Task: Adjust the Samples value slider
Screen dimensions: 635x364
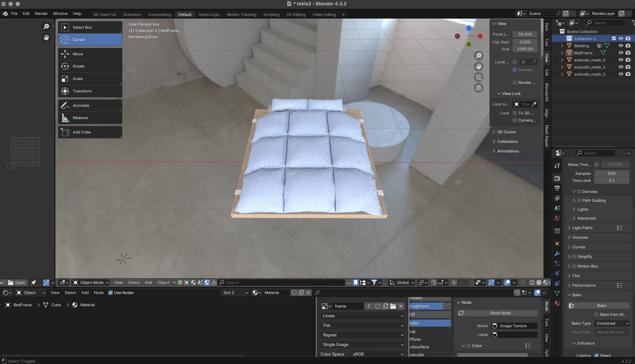Action: 611,173
